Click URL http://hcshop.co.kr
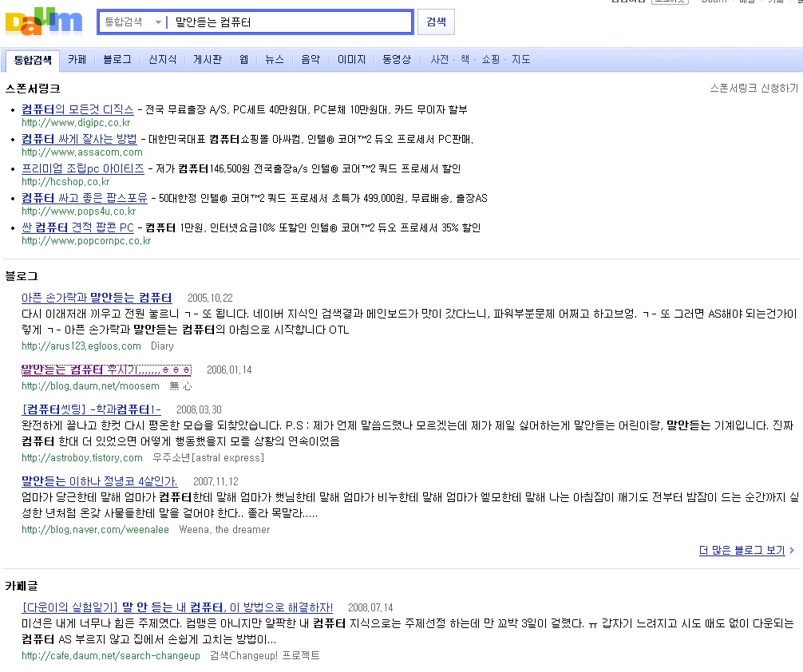This screenshot has height=672, width=803. [x=65, y=182]
